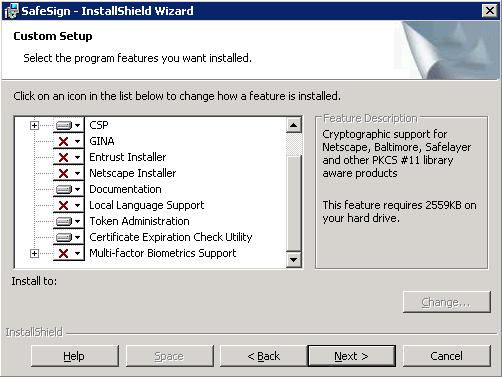Open the dropdown arrow for Netscape Installer

77,174
